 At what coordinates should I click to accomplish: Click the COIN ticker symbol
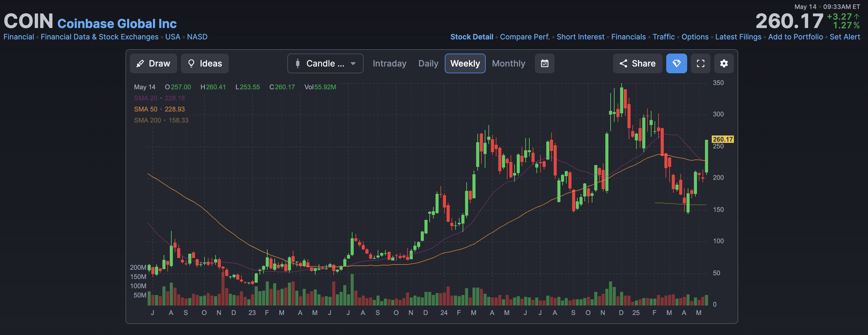pyautogui.click(x=28, y=21)
